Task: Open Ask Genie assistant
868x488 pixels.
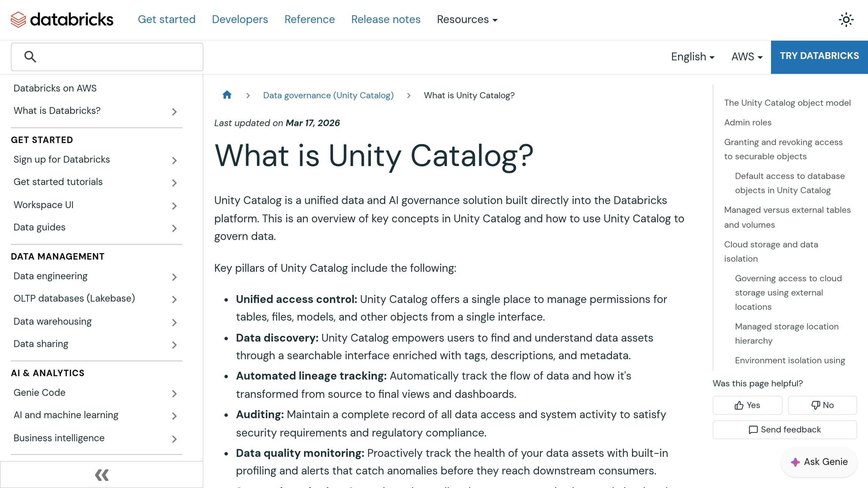Action: 818,462
